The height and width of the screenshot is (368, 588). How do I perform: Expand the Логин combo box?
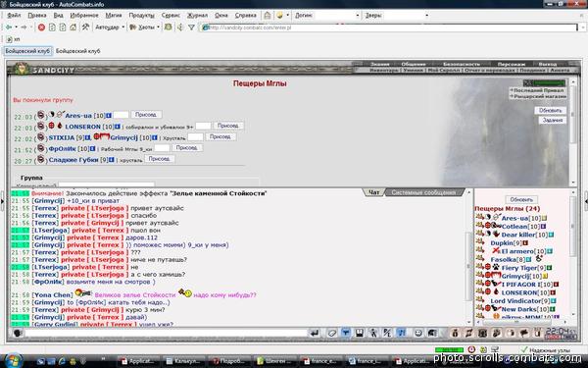[357, 16]
